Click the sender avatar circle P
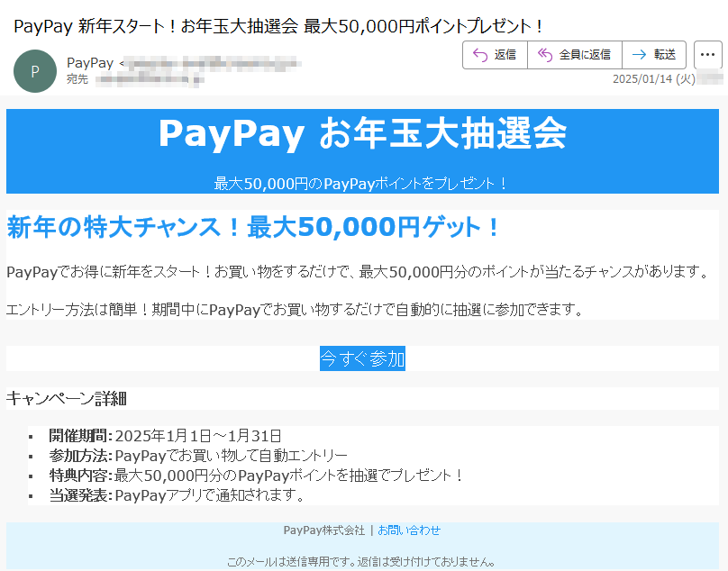This screenshot has height=571, width=728. (35, 71)
